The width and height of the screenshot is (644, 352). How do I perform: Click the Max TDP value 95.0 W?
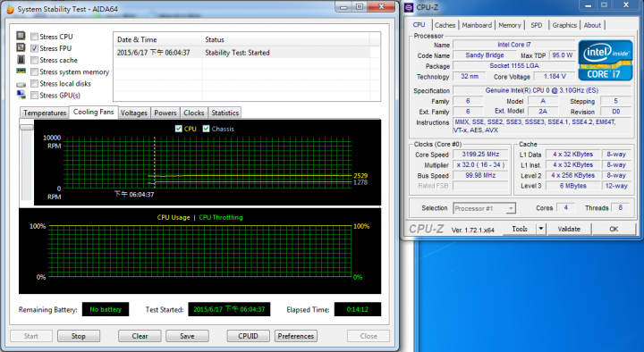[563, 55]
